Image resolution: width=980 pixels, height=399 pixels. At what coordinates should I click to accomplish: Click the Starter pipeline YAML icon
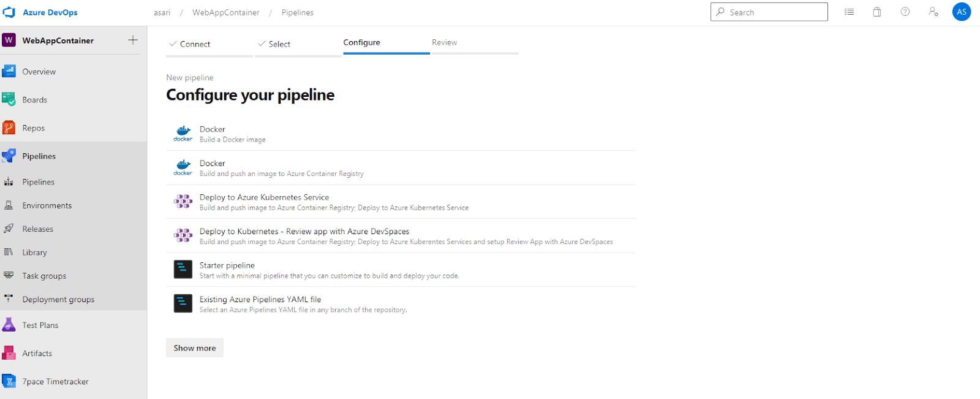click(x=183, y=269)
